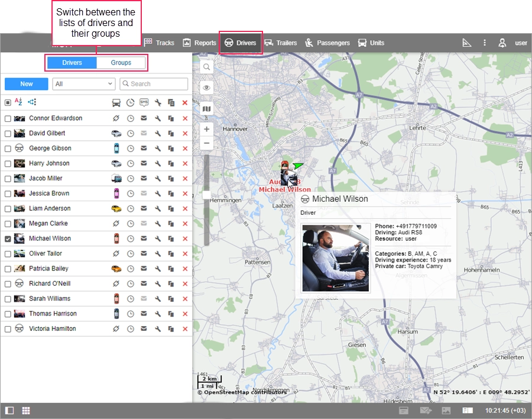Sort drivers alphabetically with A-Z icon
The width and height of the screenshot is (532, 419).
click(19, 102)
